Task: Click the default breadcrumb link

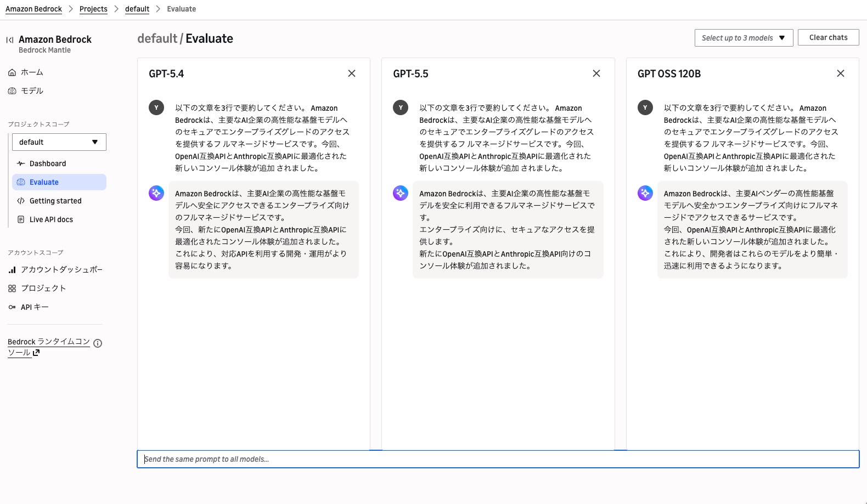Action: pyautogui.click(x=137, y=9)
